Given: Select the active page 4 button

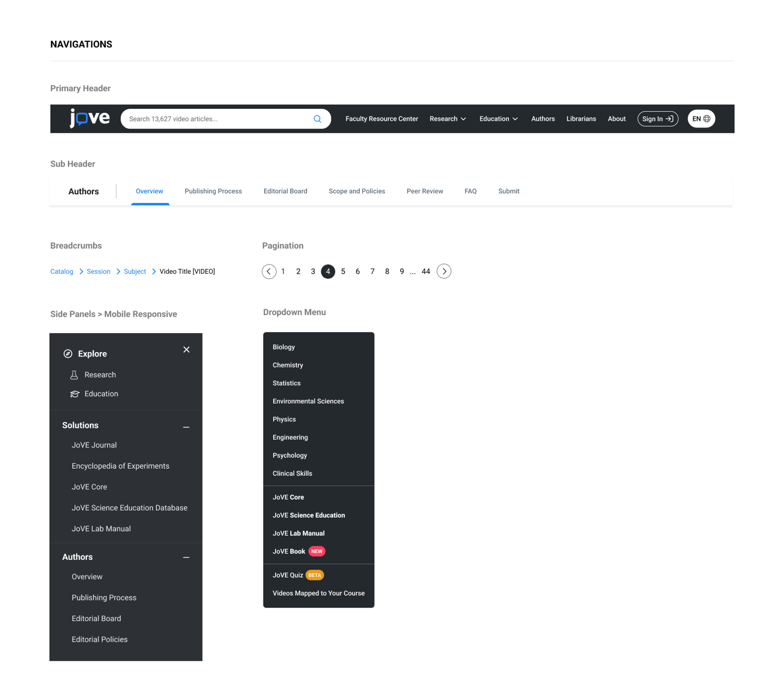Looking at the screenshot, I should (328, 272).
